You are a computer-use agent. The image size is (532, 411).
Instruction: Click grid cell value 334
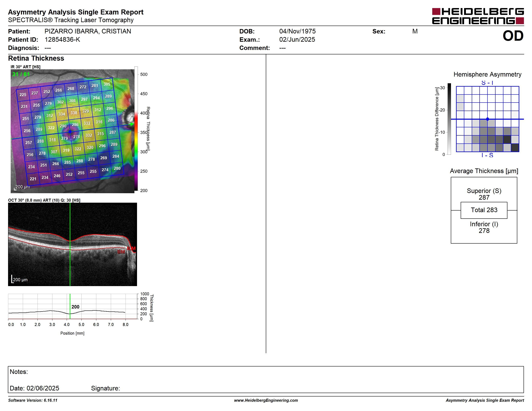pos(62,114)
